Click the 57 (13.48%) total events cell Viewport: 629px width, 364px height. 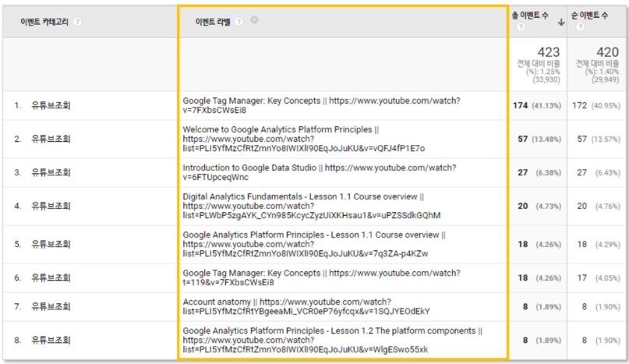(x=539, y=140)
